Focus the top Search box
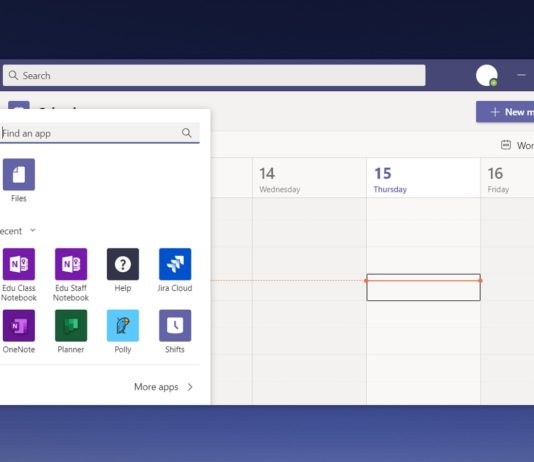Screen dimensions: 534x462 (214, 75)
